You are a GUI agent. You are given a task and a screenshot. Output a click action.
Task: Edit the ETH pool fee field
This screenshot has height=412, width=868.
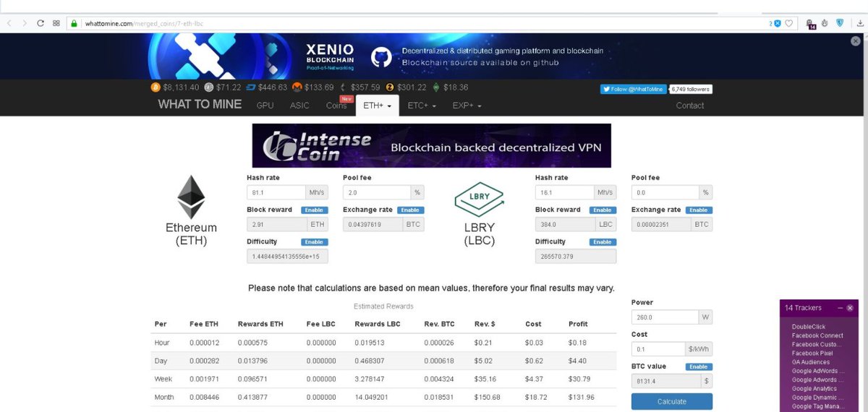(x=376, y=193)
